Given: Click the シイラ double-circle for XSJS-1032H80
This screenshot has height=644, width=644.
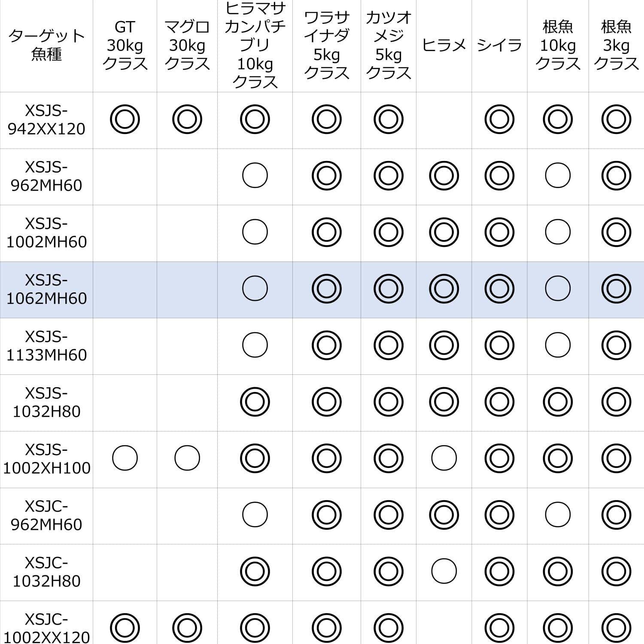Looking at the screenshot, I should (499, 402).
